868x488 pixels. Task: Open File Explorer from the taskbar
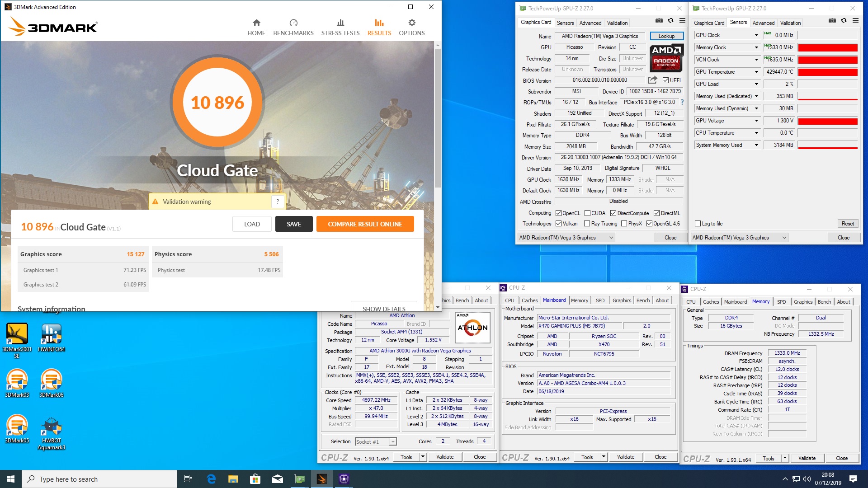[x=233, y=479]
